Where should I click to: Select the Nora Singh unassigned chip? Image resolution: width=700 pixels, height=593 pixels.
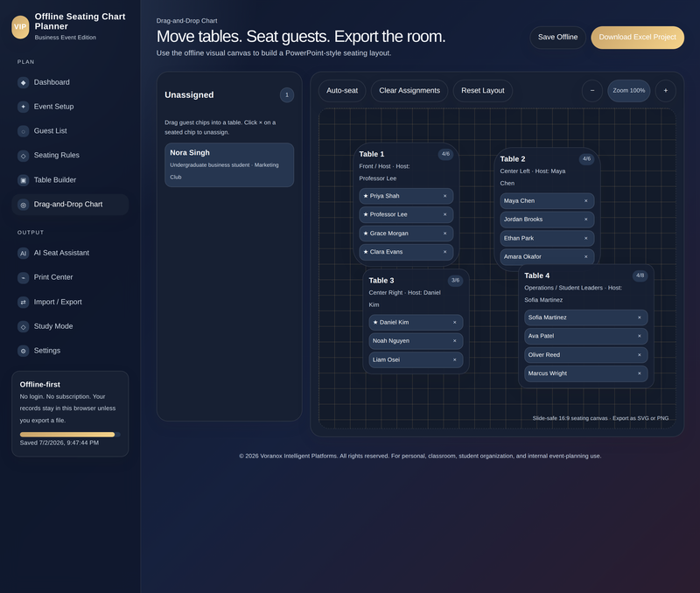coord(229,164)
